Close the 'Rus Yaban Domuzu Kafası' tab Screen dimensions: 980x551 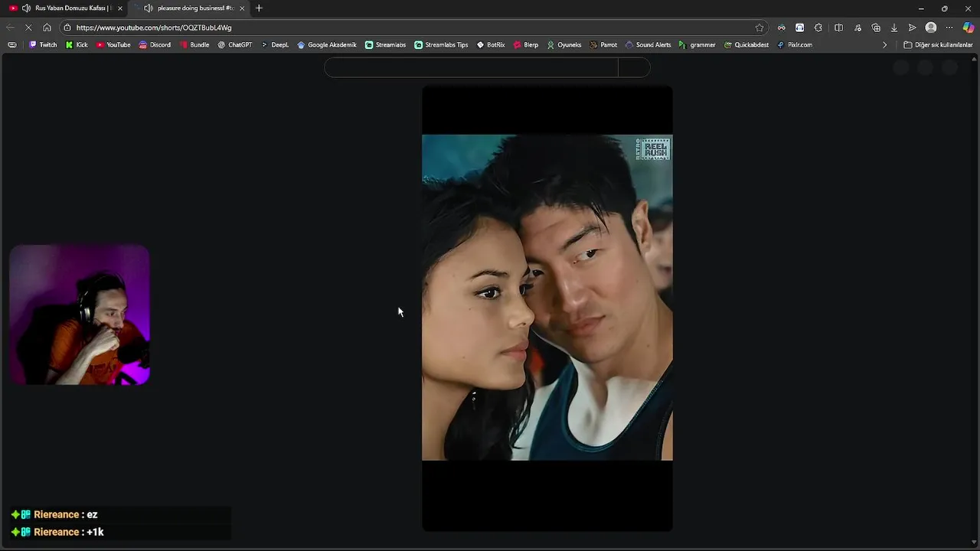click(x=119, y=8)
